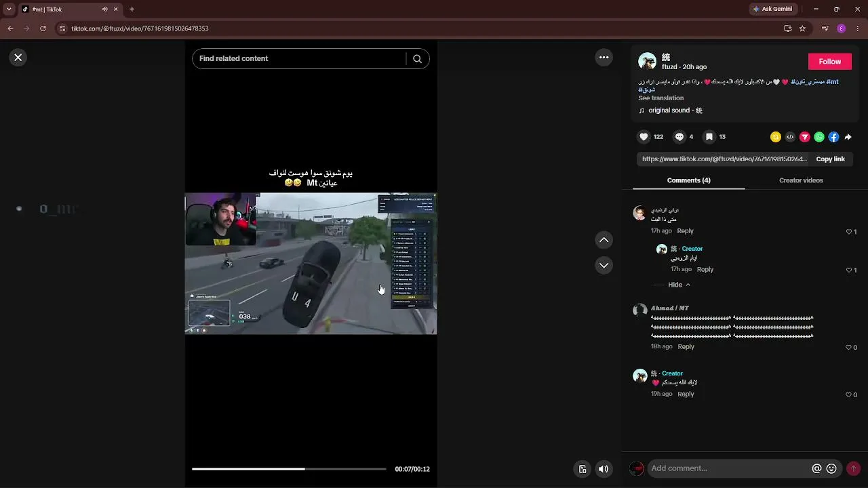The height and width of the screenshot is (488, 868).
Task: Reply to the creator's 19h ago comment
Action: click(x=686, y=394)
